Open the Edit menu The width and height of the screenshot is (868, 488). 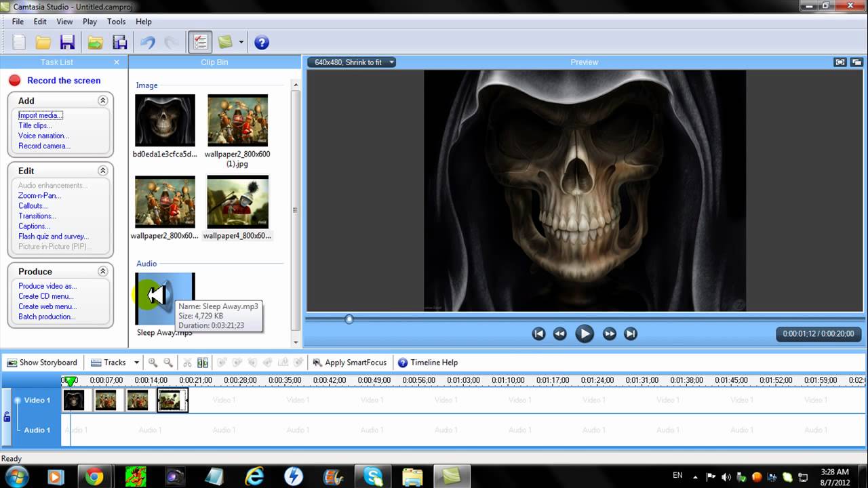click(40, 22)
